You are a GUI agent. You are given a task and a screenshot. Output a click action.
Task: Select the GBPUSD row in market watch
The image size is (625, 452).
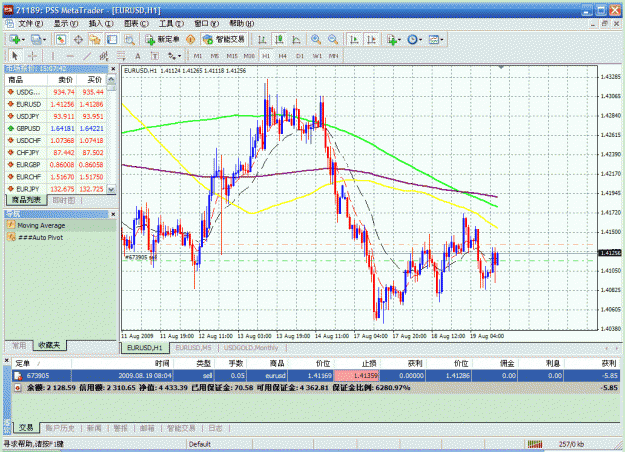(x=55, y=128)
